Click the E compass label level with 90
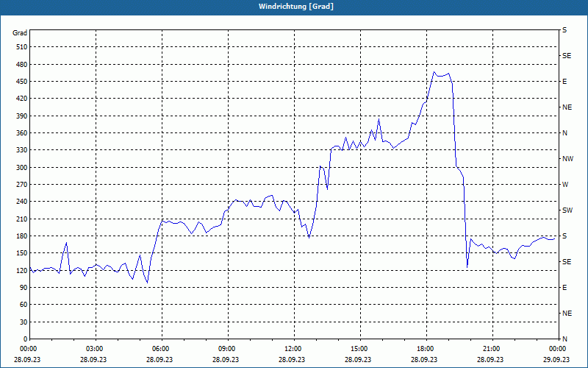 564,287
